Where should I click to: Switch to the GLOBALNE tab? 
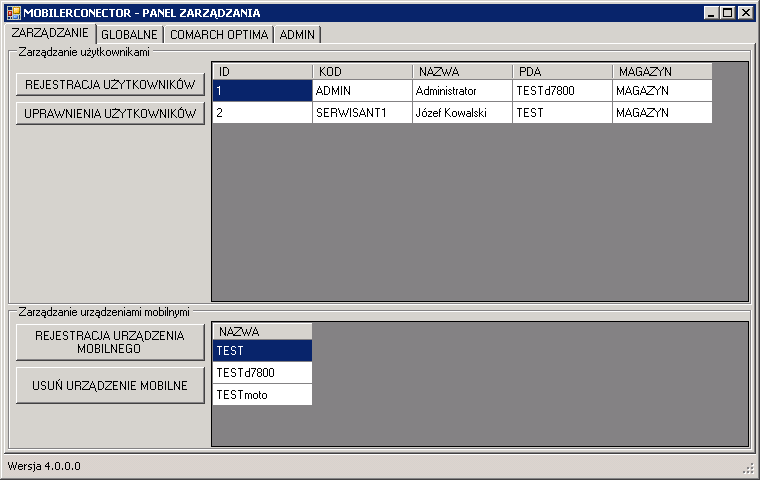point(129,34)
